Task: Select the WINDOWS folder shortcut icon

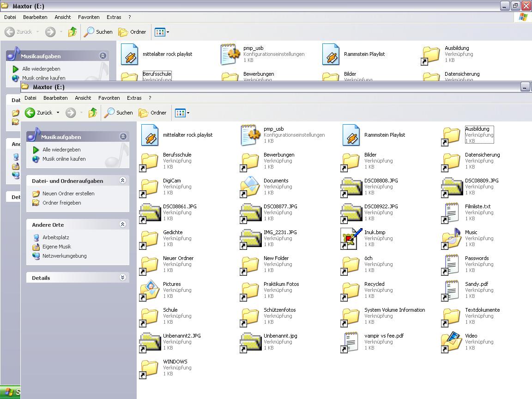Action: pyautogui.click(x=149, y=369)
